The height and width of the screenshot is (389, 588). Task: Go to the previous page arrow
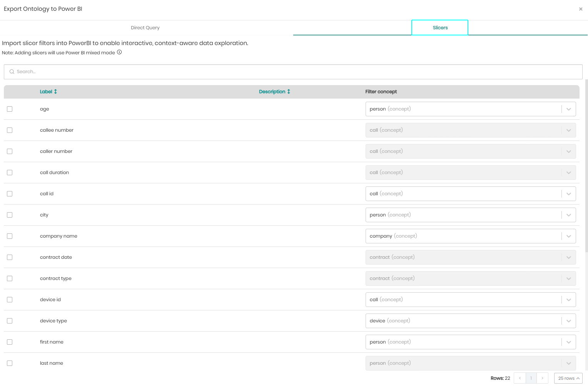point(520,378)
